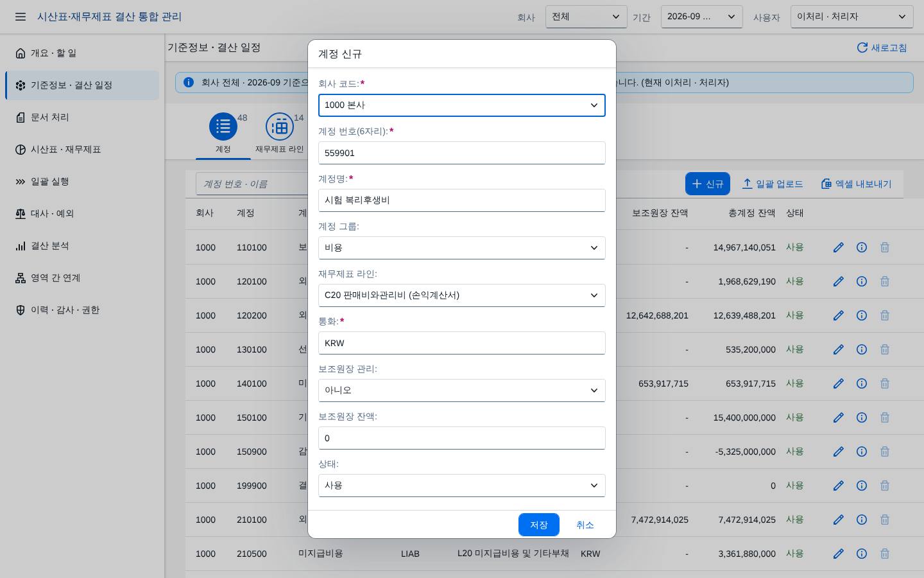Click the 보조원장 잔액 input field
Viewport: 924px width, 578px height.
[x=462, y=438]
